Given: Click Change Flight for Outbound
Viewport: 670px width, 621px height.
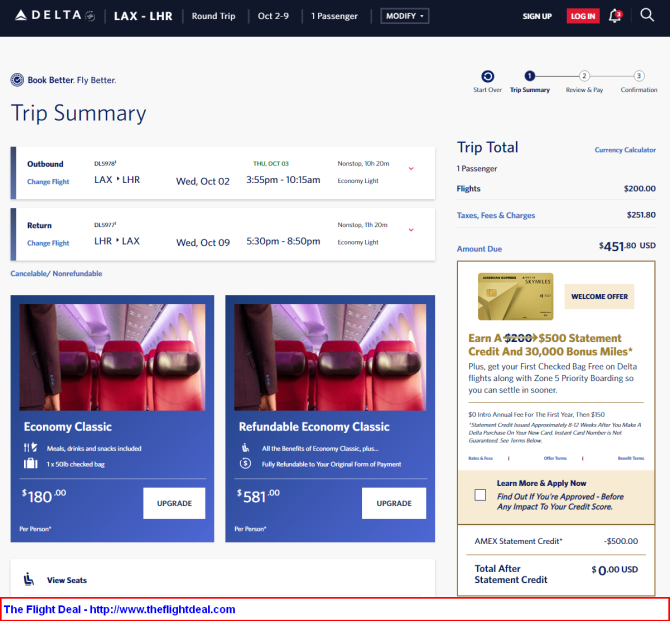Looking at the screenshot, I should click(48, 182).
